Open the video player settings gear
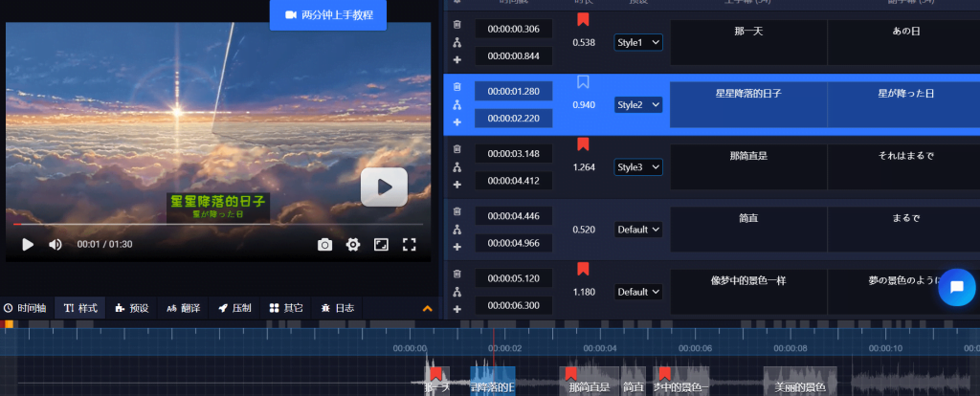 pyautogui.click(x=353, y=245)
